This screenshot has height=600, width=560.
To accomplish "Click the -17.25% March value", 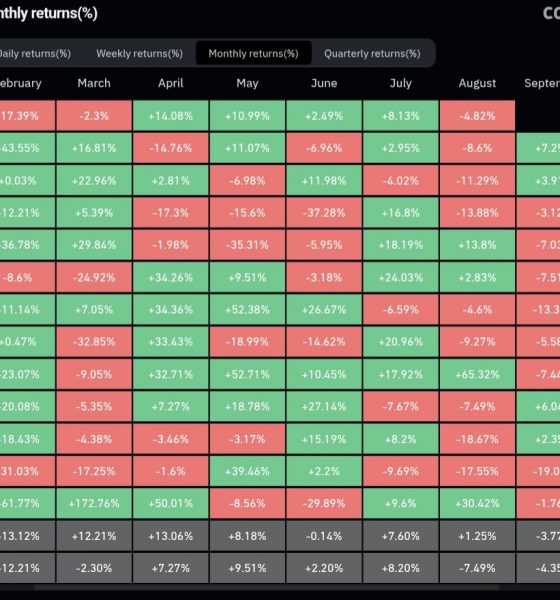I will point(94,471).
